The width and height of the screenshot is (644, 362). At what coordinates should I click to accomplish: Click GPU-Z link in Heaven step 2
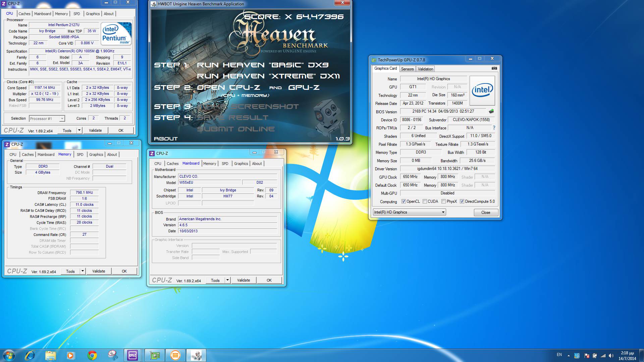click(304, 87)
